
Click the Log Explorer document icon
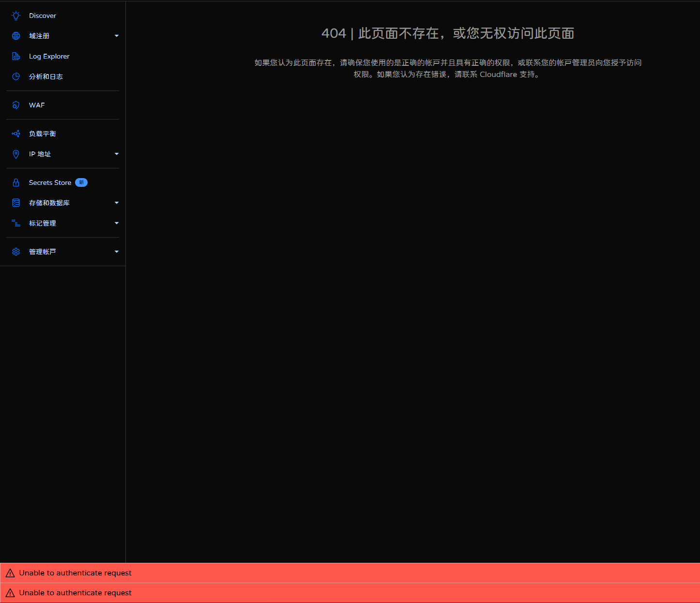click(x=16, y=56)
